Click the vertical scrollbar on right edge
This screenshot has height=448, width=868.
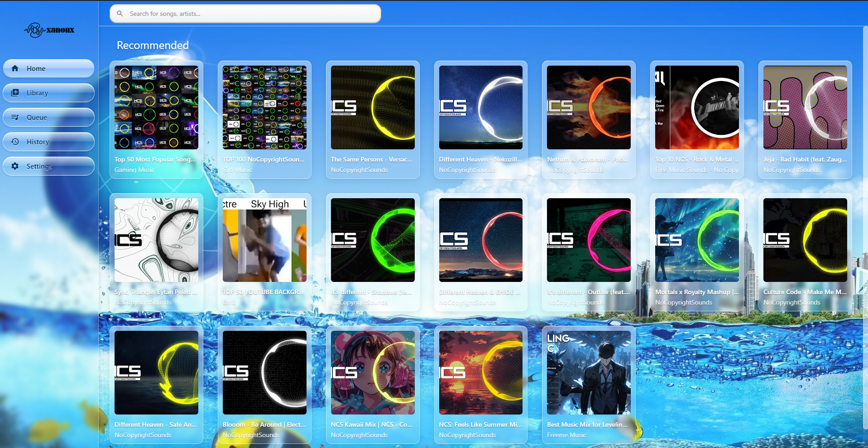click(865, 226)
